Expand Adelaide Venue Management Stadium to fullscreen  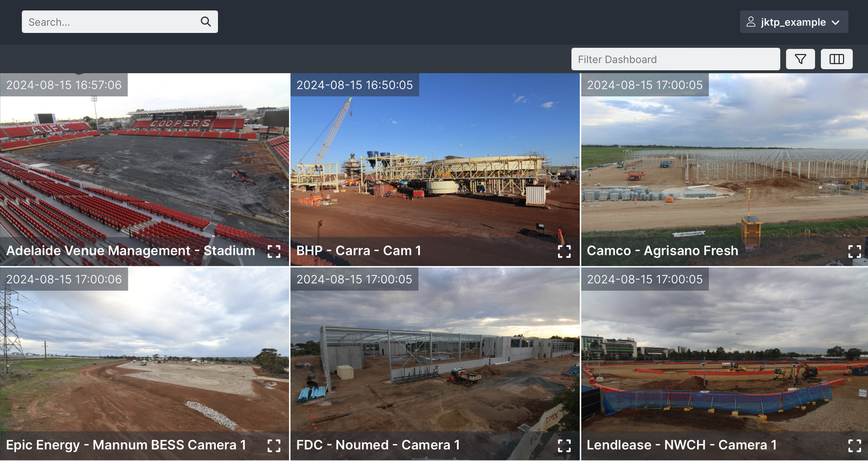click(274, 251)
